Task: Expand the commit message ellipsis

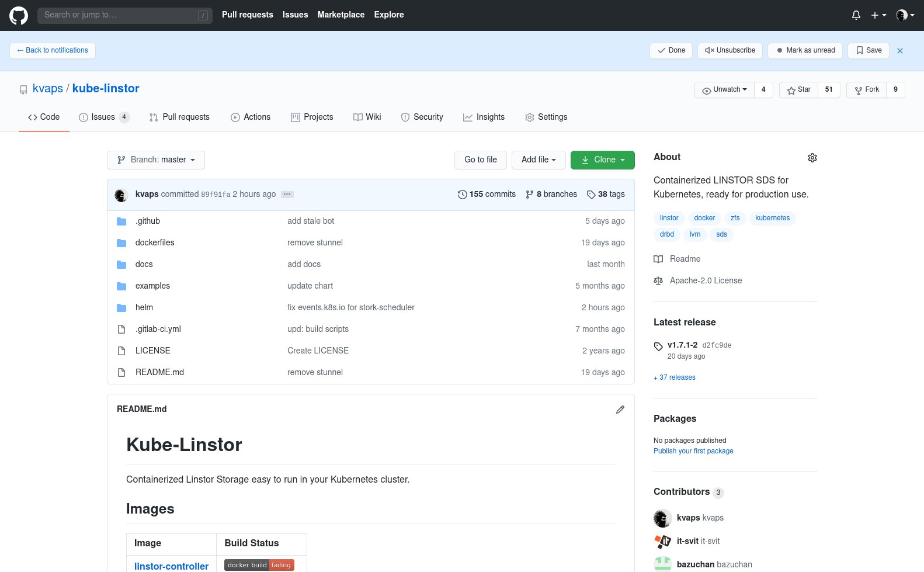Action: [287, 195]
